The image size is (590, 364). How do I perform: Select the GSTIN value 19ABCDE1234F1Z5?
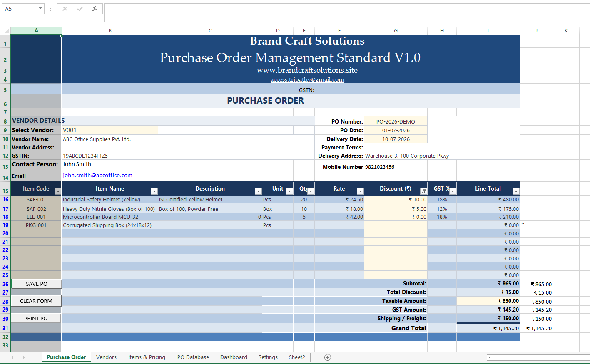pyautogui.click(x=110, y=156)
